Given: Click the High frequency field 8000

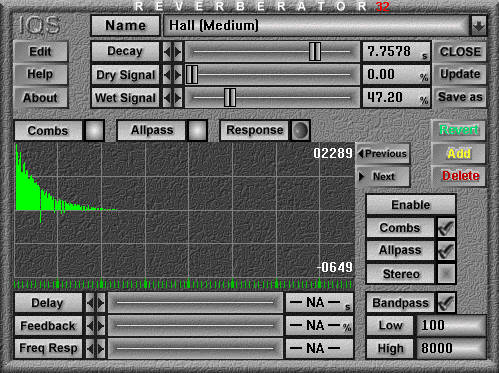Looking at the screenshot, I should tap(451, 348).
